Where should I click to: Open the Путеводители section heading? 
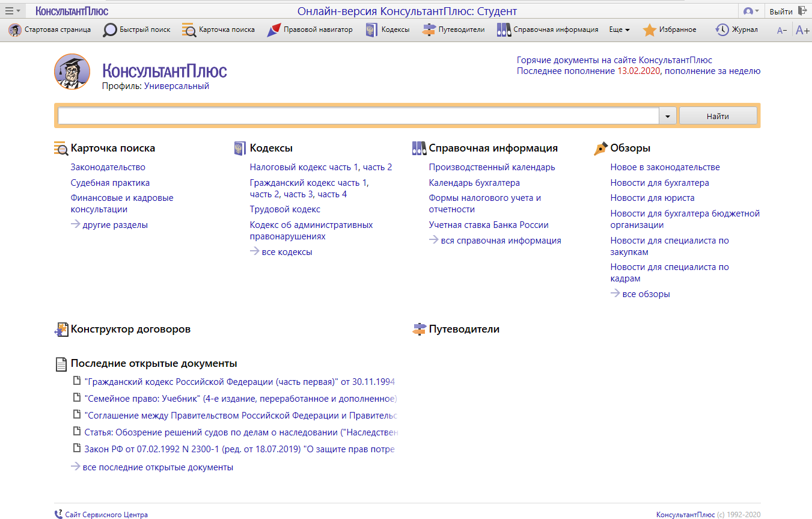[464, 330]
